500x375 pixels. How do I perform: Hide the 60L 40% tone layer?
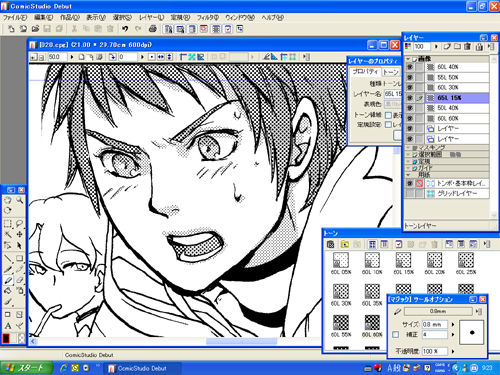[410, 67]
